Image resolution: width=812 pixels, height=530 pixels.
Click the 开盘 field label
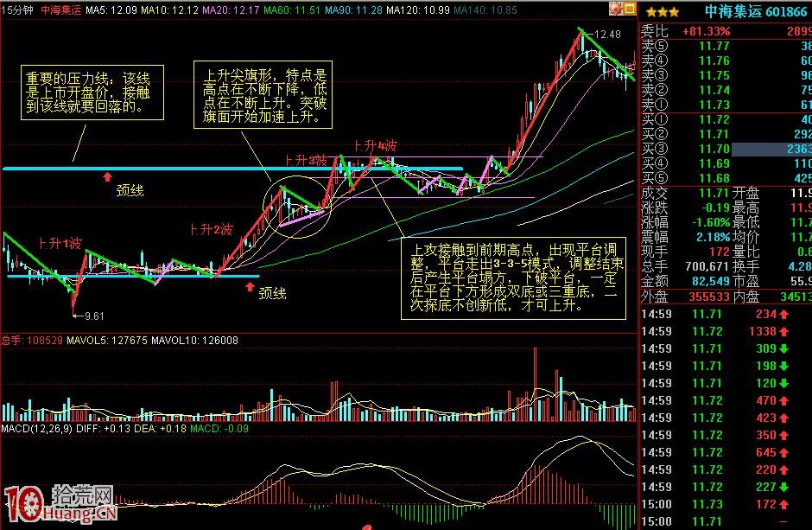pyautogui.click(x=745, y=194)
